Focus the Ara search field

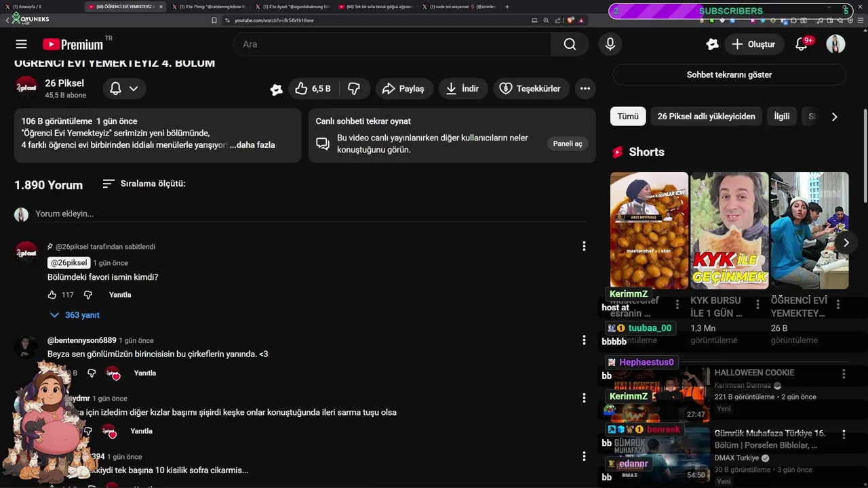pyautogui.click(x=392, y=44)
